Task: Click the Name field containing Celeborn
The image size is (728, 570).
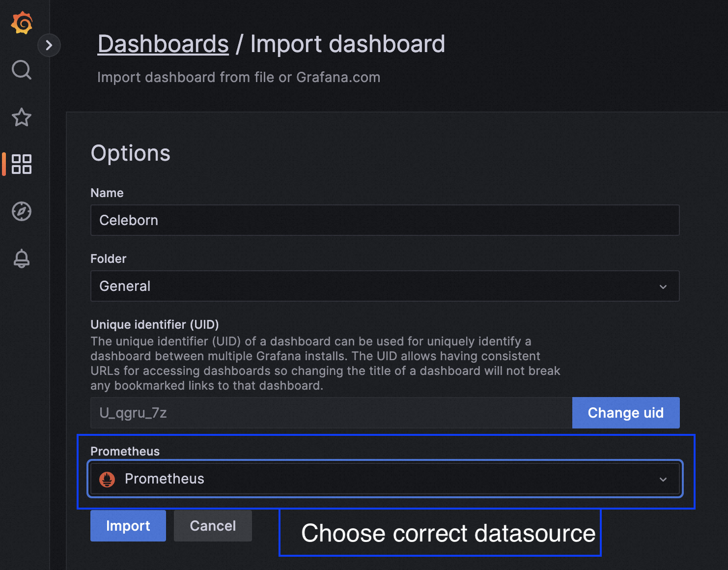Action: tap(384, 220)
